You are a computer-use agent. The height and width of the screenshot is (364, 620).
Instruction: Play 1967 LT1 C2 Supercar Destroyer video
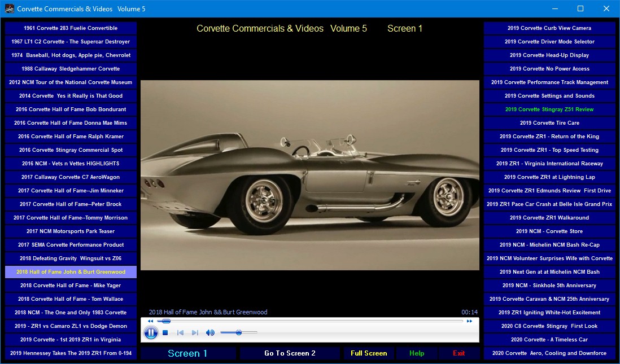71,42
